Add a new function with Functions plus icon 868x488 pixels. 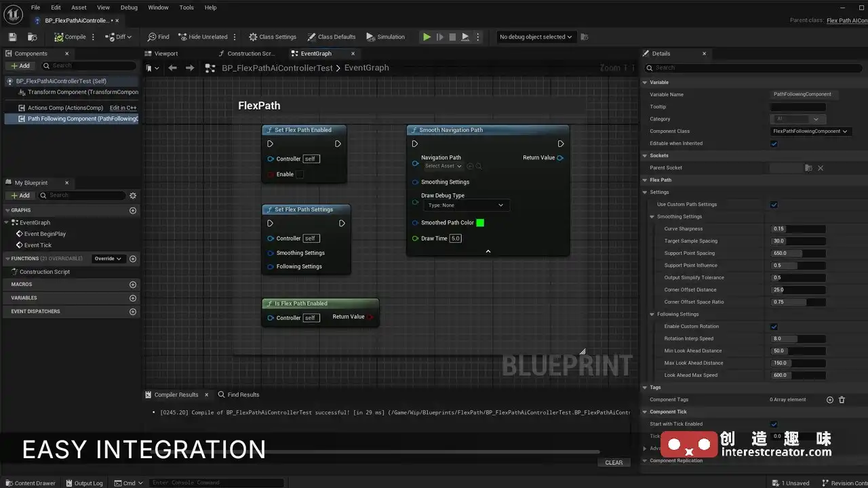point(133,258)
